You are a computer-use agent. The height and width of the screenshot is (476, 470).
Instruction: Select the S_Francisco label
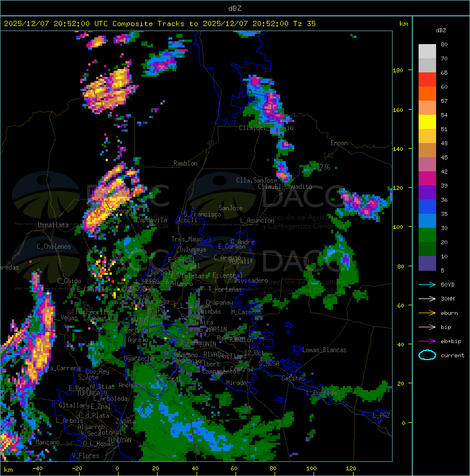pyautogui.click(x=202, y=214)
